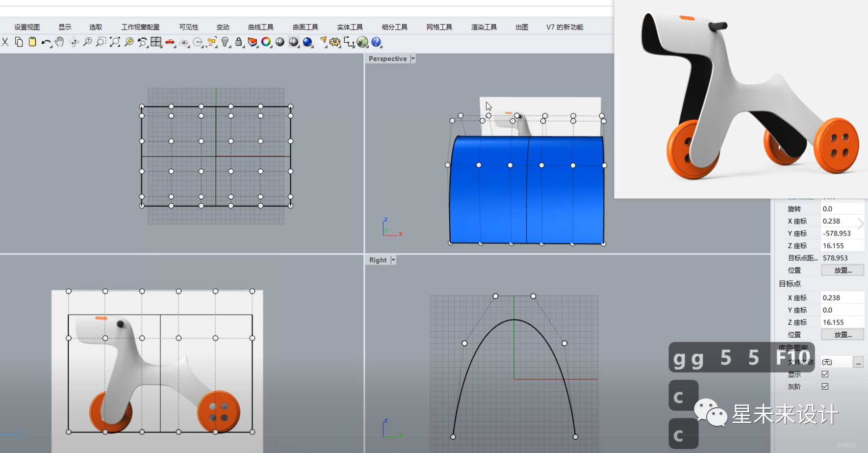Screen dimensions: 868x453
Task: Click the Perspective viewport title label
Action: pos(388,58)
